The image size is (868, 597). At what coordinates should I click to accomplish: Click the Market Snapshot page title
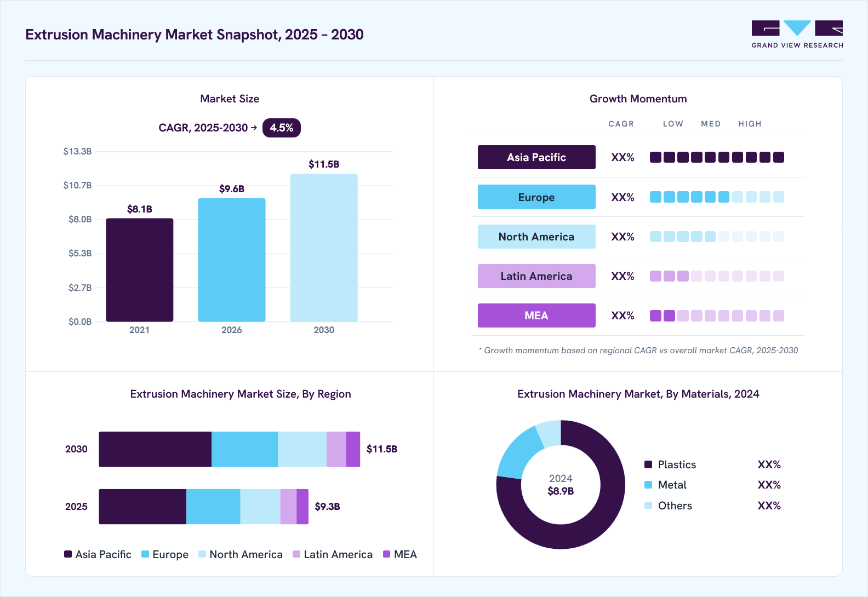(x=195, y=35)
